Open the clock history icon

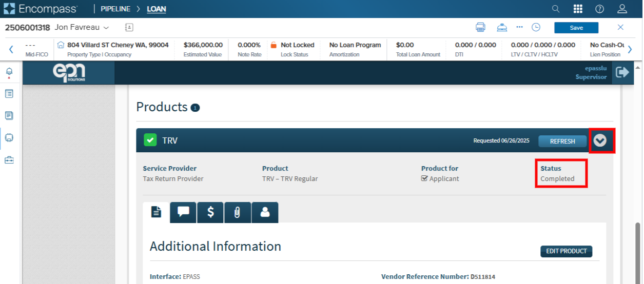tap(536, 27)
